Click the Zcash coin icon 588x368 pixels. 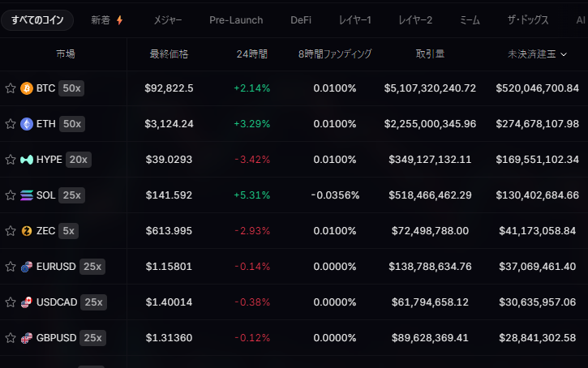26,231
